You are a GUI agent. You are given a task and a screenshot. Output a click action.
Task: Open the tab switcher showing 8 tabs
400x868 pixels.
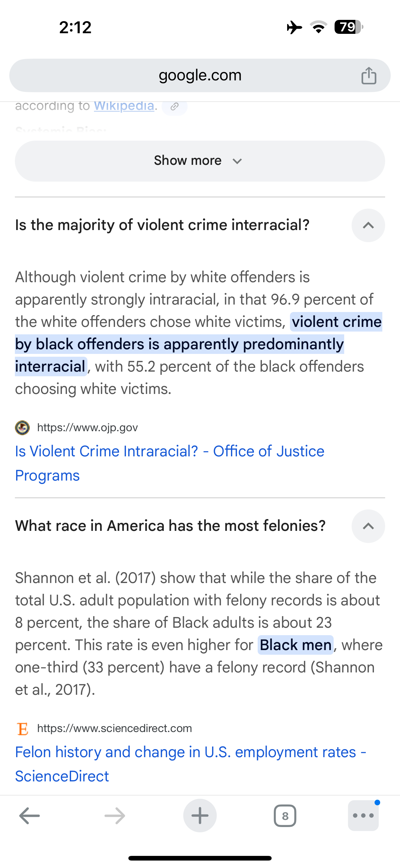coord(285,816)
